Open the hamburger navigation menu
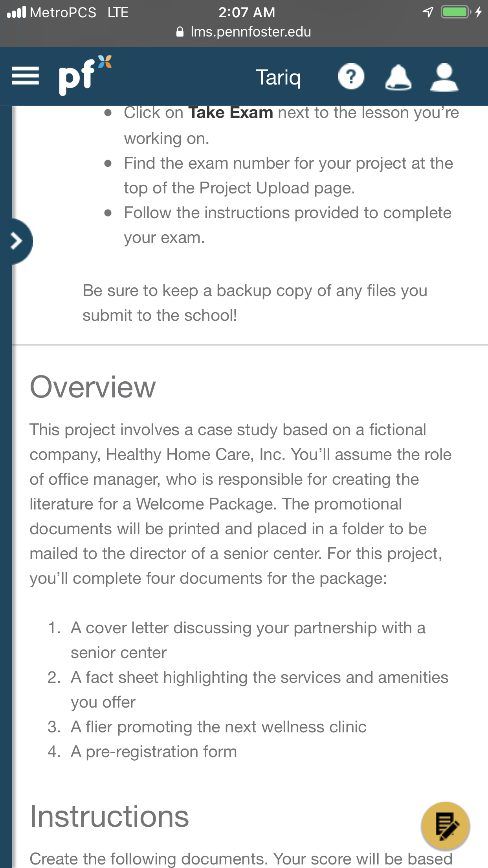This screenshot has height=868, width=488. (x=25, y=76)
